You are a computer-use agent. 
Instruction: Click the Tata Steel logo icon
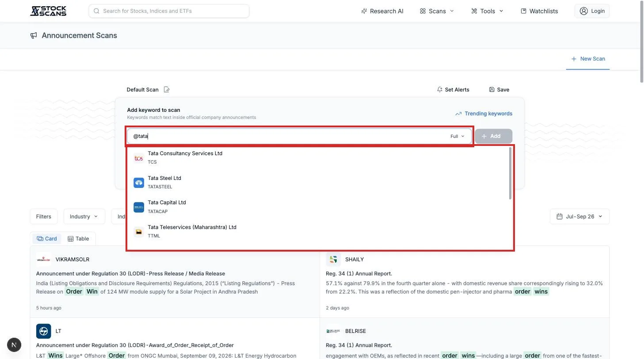[x=139, y=183]
